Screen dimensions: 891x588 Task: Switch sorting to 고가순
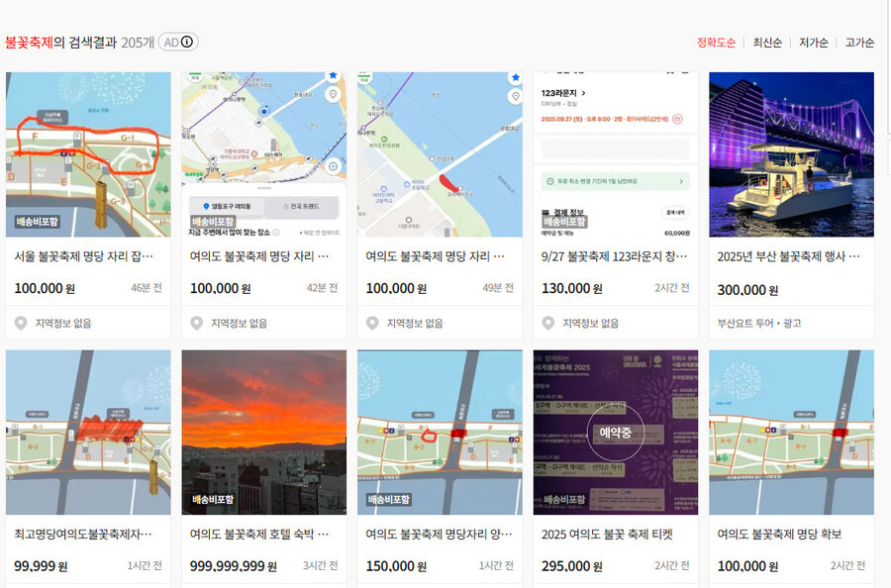coord(858,43)
